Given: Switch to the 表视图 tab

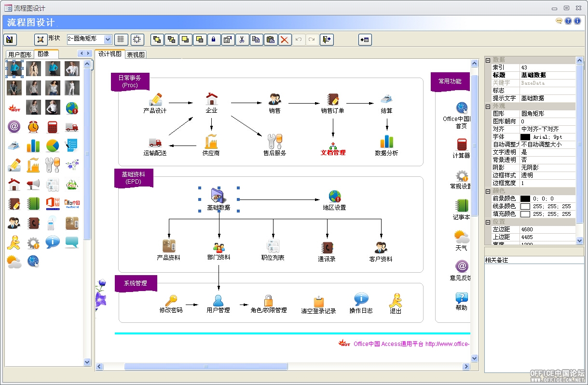Looking at the screenshot, I should 136,54.
